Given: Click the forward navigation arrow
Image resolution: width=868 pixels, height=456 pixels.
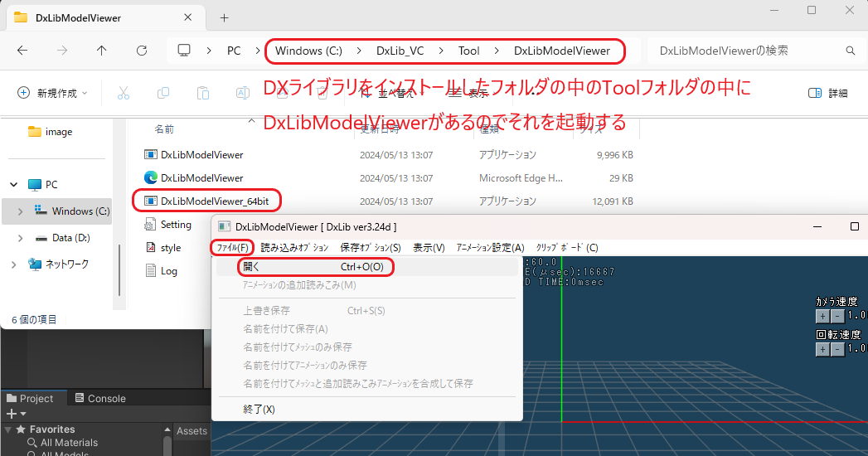Looking at the screenshot, I should point(62,51).
